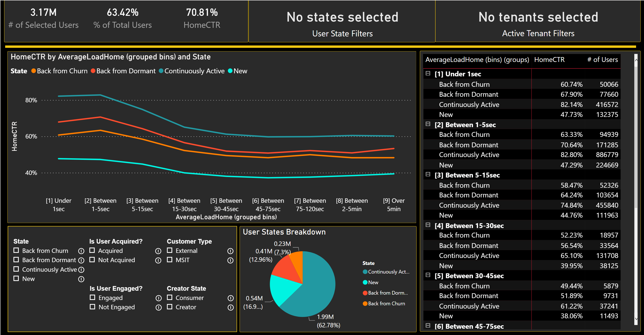This screenshot has width=644, height=335.
Task: Collapse the [6] Between 45-75sec group
Action: [x=428, y=326]
